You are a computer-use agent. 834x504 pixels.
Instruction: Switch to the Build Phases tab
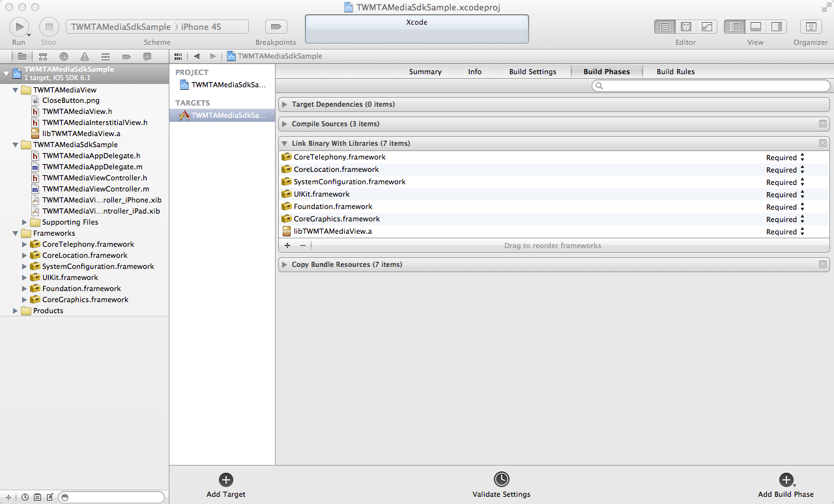(607, 72)
